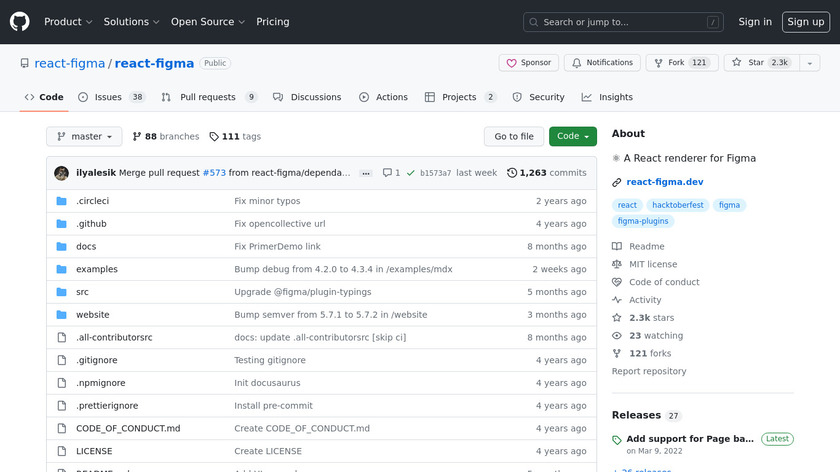The image size is (840, 472).
Task: Open the .github folder
Action: point(91,223)
